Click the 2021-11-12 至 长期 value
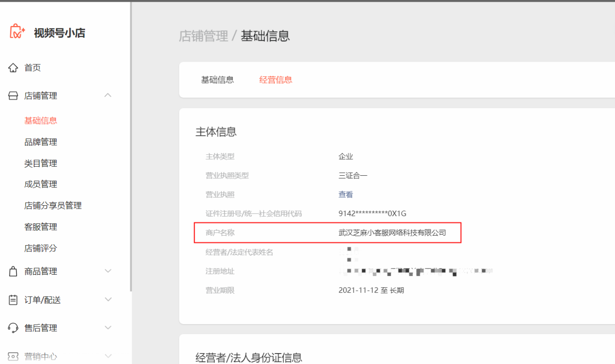The width and height of the screenshot is (615, 364). coord(371,290)
